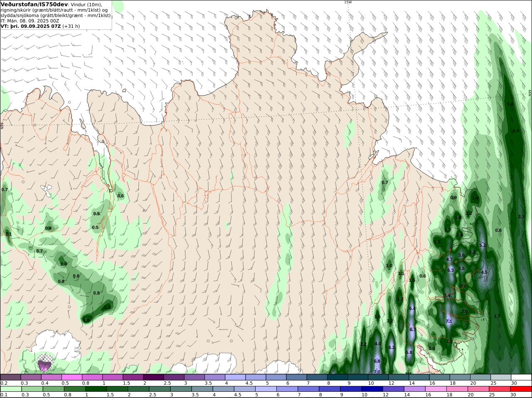Click the hatched purple sleet patch at the map's bottom left
Viewport: 532px width, 398px height.
click(45, 363)
